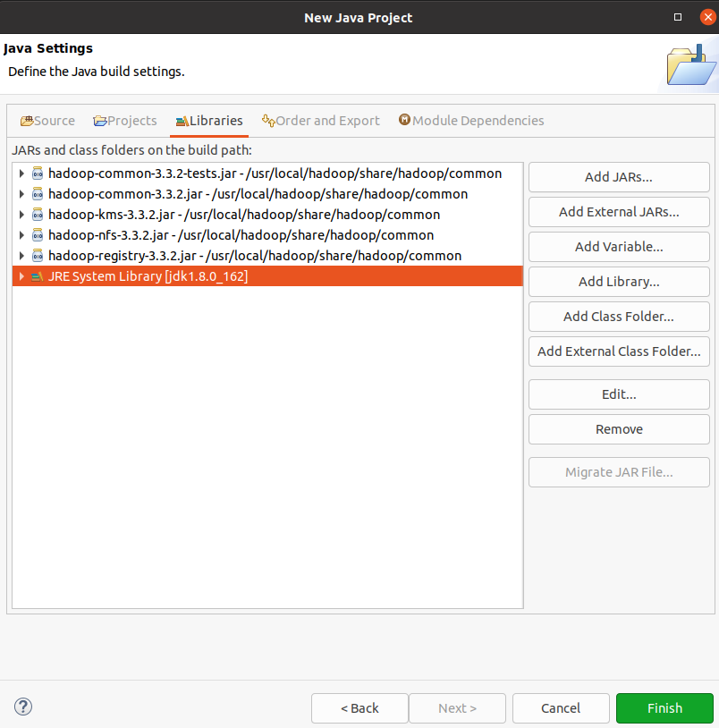Open help via the question mark icon
This screenshot has width=719, height=728.
[x=22, y=707]
